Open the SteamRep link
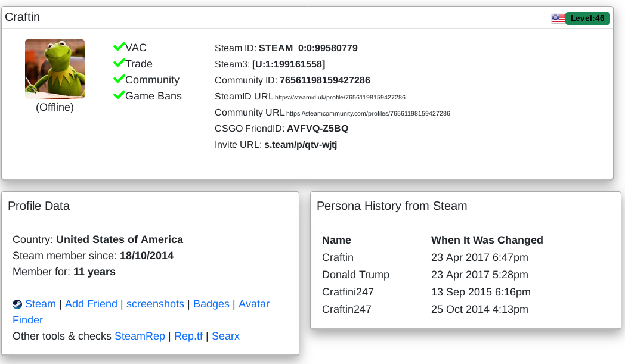This screenshot has width=625, height=364. tap(140, 336)
